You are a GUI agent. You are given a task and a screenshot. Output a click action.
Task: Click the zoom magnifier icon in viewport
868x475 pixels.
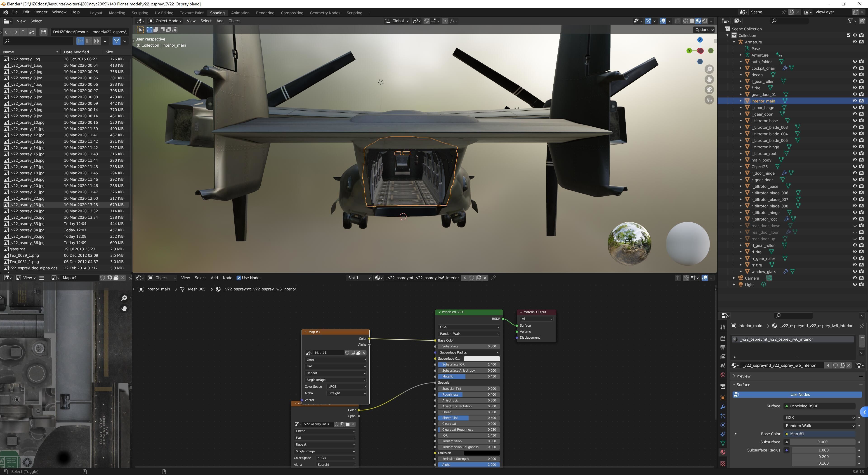tap(709, 69)
